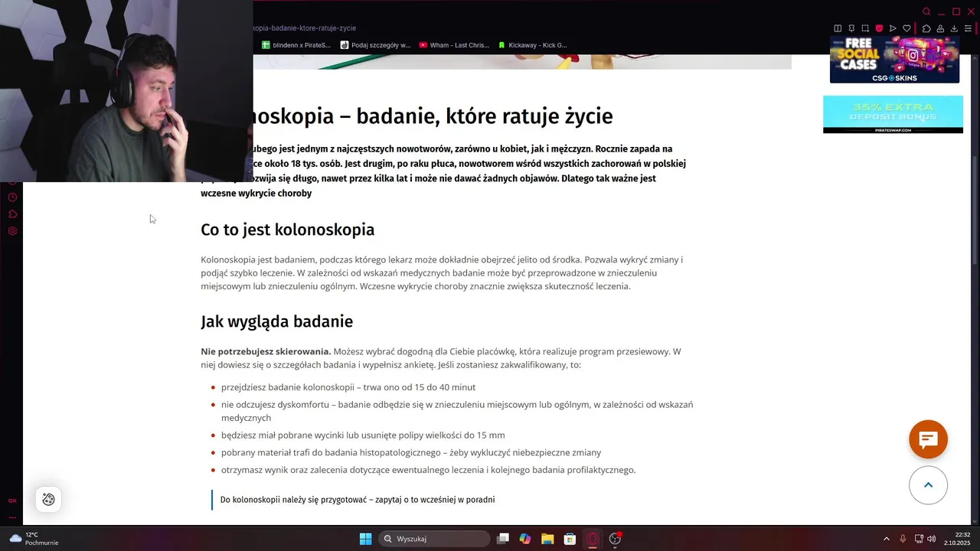Open network status tray icon

pos(919,539)
